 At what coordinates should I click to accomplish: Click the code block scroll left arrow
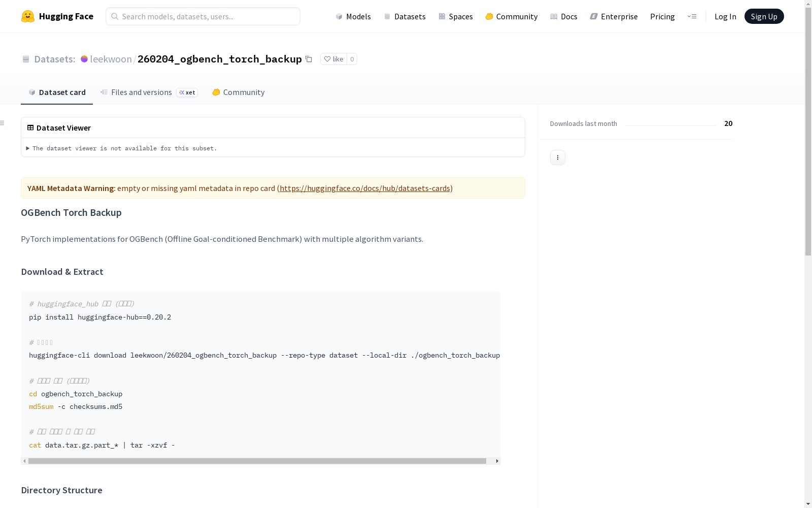24,461
